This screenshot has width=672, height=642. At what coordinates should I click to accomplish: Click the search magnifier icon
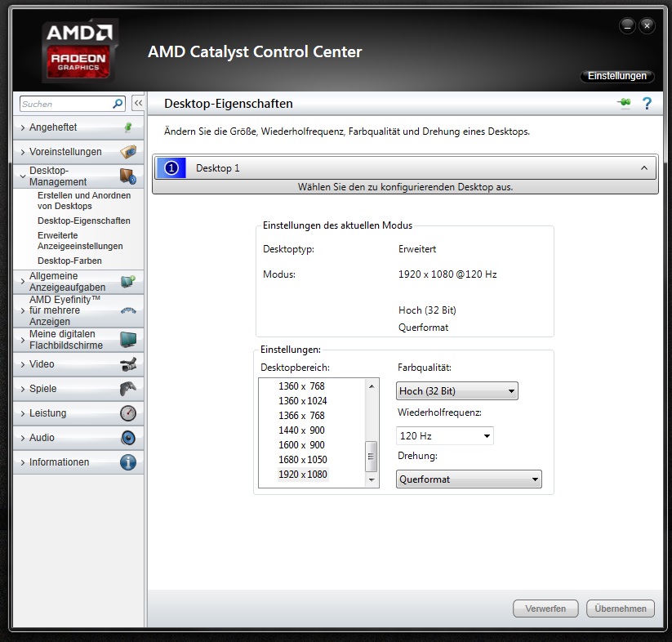(118, 104)
